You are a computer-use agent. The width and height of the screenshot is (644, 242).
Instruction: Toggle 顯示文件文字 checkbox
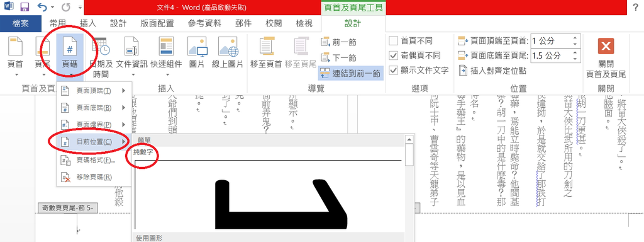coord(394,71)
